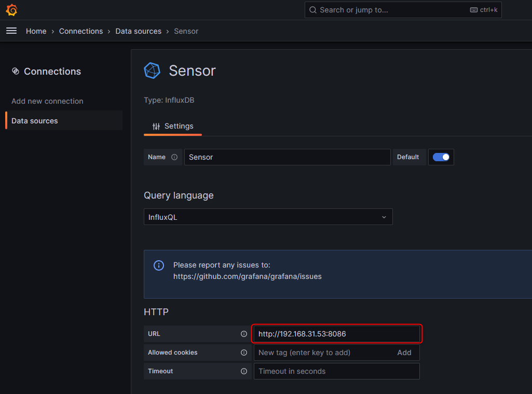The height and width of the screenshot is (394, 532).
Task: Click the keyboard shortcut icon in search bar
Action: coord(474,10)
